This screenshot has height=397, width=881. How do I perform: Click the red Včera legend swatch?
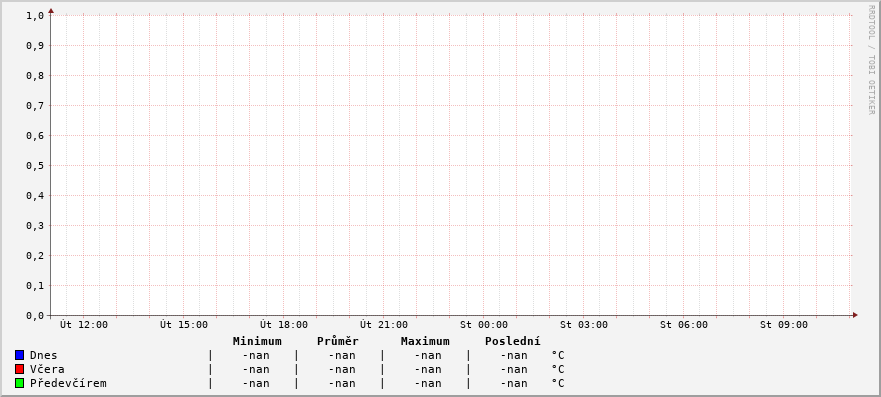20,369
